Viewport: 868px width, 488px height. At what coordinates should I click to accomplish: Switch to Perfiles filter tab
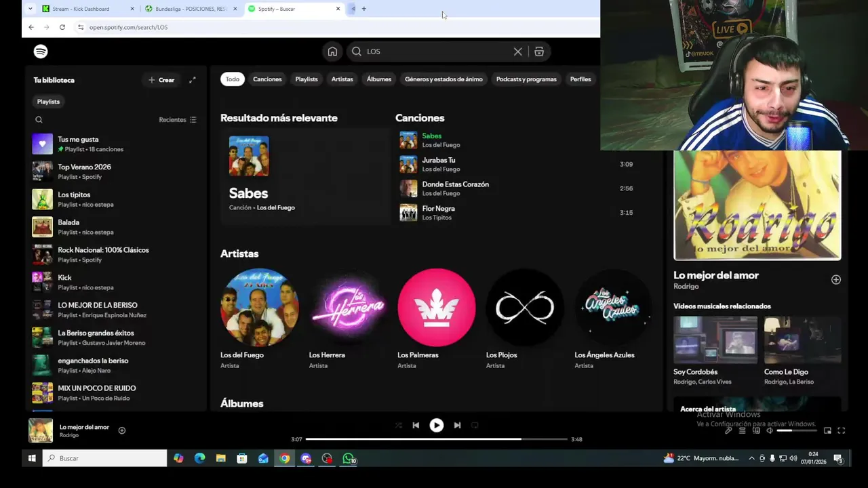(580, 79)
